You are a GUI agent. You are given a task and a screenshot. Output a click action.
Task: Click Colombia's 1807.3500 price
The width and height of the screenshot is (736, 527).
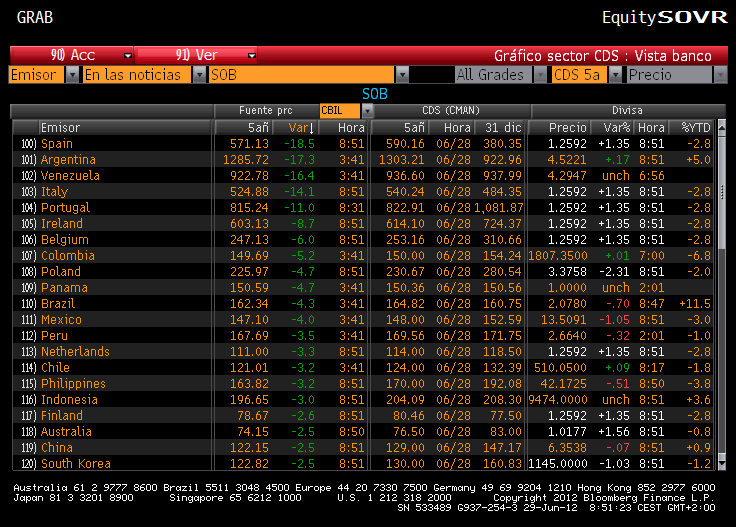pyautogui.click(x=558, y=255)
